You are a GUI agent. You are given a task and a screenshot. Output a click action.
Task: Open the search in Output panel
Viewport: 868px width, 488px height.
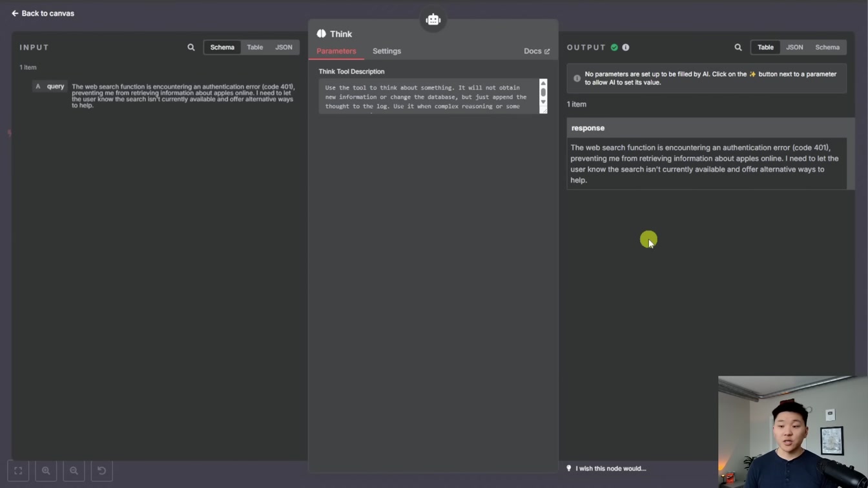click(738, 47)
